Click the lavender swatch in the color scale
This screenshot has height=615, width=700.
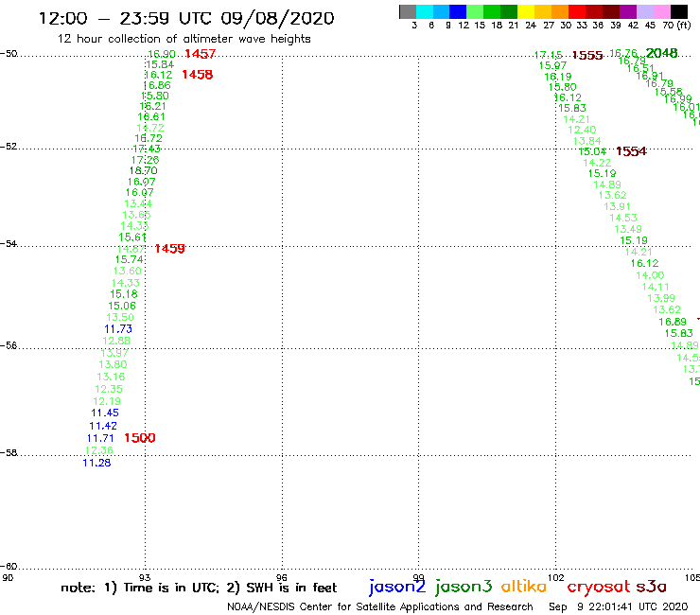coord(645,11)
